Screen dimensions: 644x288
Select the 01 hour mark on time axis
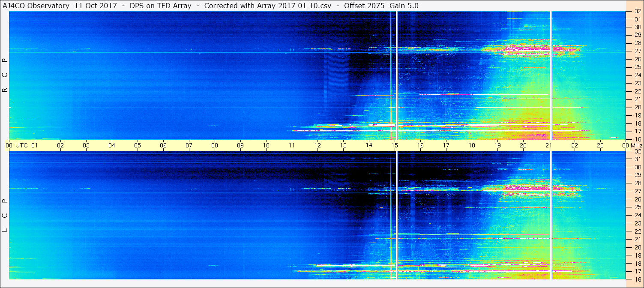coord(35,145)
